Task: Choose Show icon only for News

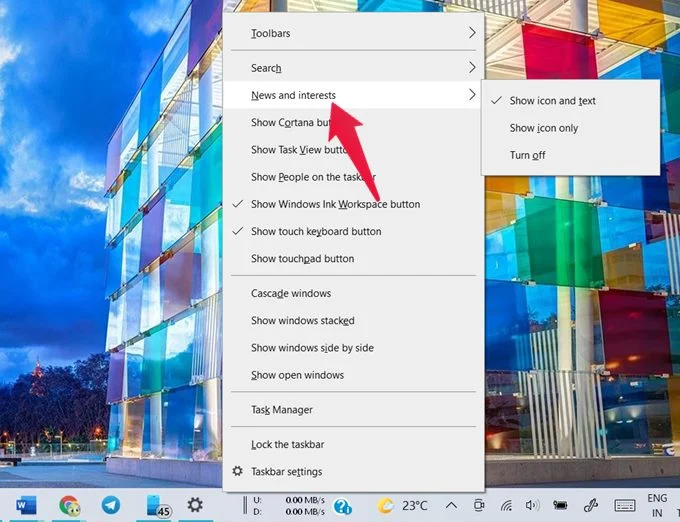Action: pyautogui.click(x=544, y=128)
